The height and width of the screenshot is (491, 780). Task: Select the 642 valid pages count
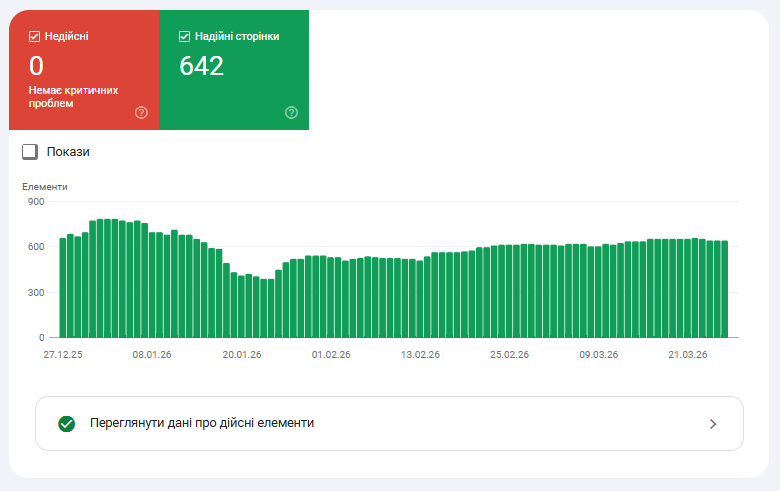(201, 67)
